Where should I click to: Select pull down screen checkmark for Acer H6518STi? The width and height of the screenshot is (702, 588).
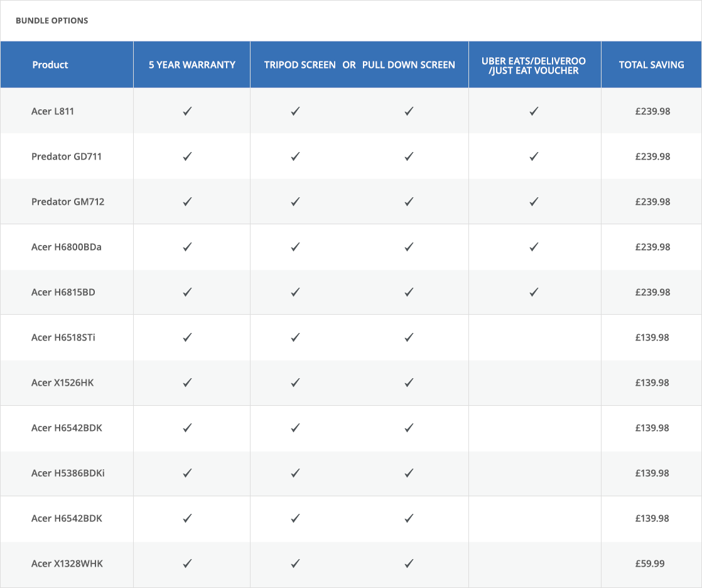[x=409, y=337]
